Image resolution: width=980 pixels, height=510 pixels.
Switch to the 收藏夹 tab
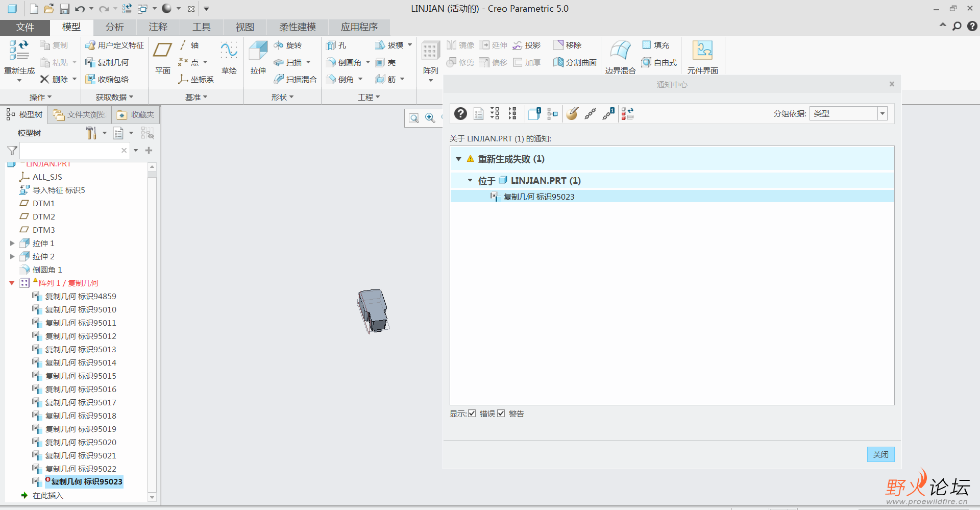point(136,115)
